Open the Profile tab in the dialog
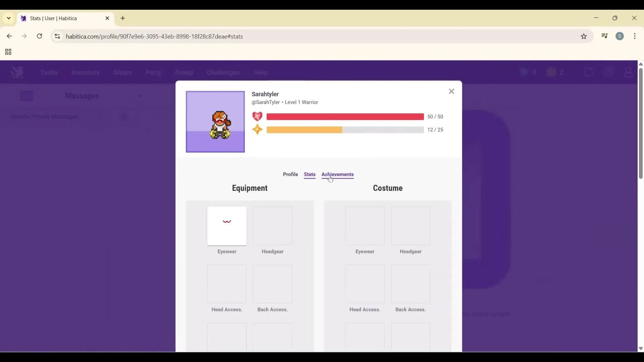The width and height of the screenshot is (644, 362). click(x=290, y=174)
